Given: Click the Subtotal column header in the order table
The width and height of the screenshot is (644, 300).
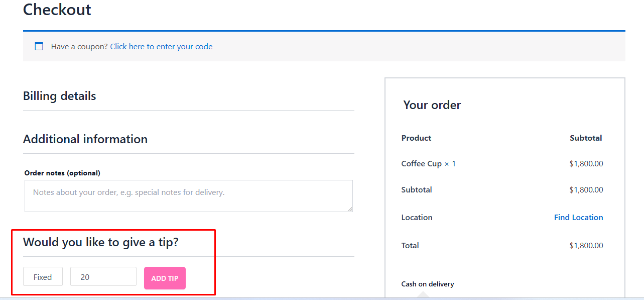Looking at the screenshot, I should tap(586, 138).
